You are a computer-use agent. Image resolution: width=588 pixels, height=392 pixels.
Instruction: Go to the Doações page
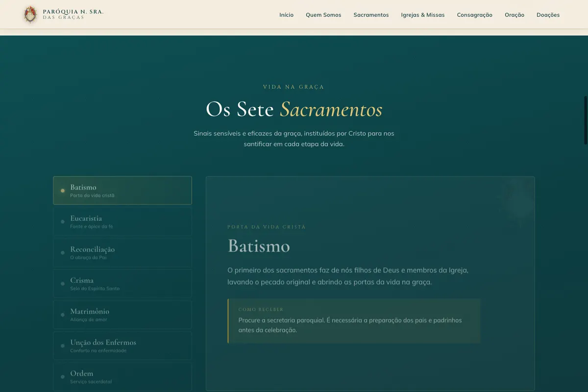pos(548,15)
